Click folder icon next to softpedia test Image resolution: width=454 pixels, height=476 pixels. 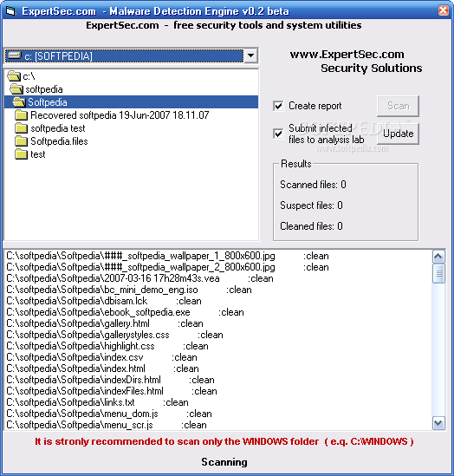click(22, 128)
